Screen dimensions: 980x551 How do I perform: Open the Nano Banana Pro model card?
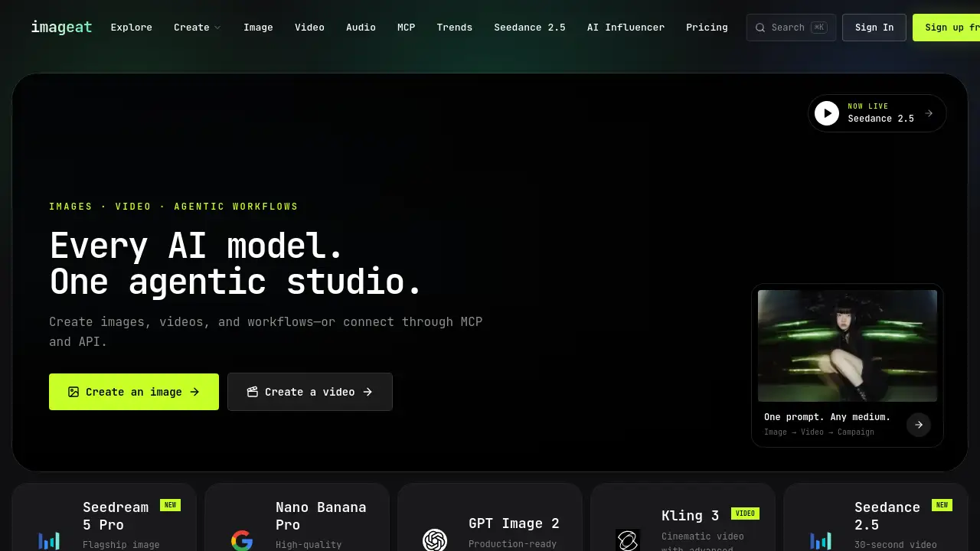tap(297, 517)
